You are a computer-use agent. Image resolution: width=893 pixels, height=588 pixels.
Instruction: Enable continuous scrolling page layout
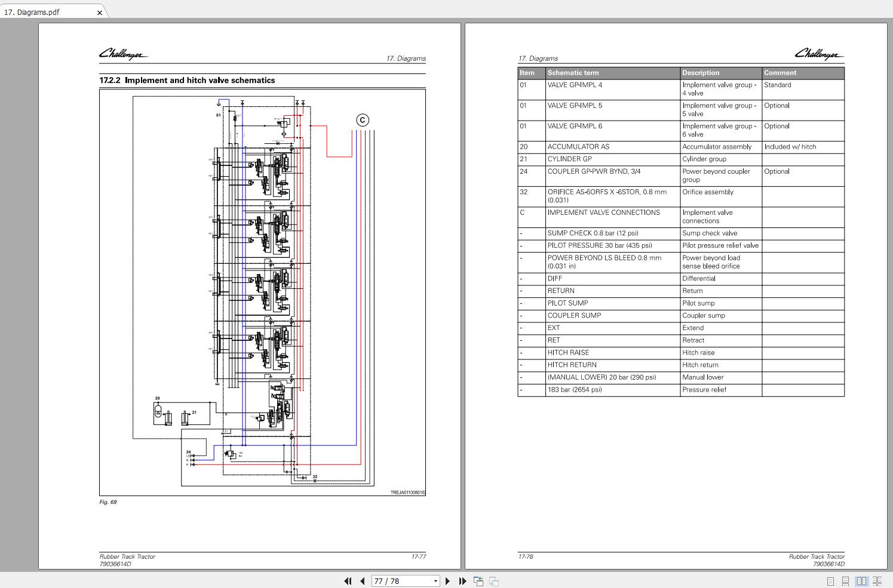845,581
